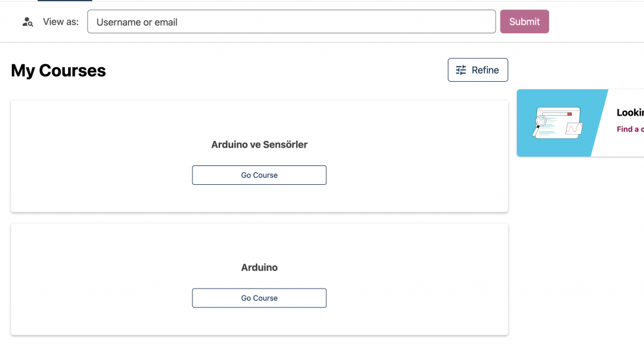Screen dimensions: 644x344
Task: Follow the Find a course link
Action: 630,130
